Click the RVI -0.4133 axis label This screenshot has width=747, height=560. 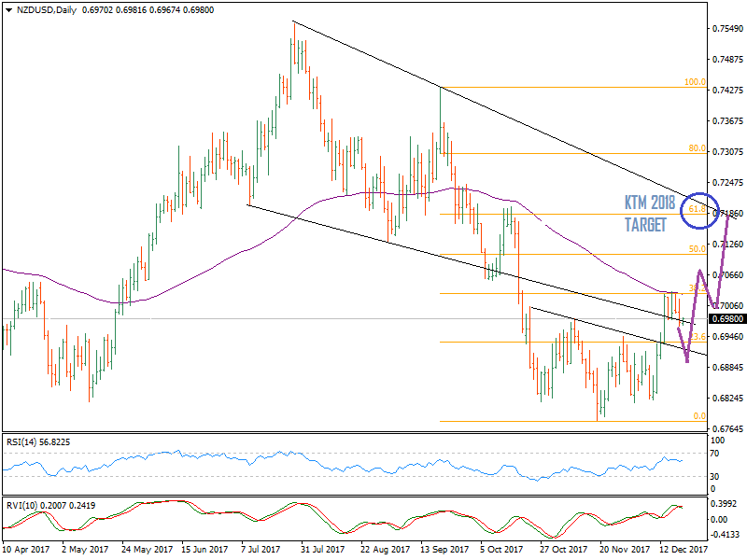pyautogui.click(x=726, y=535)
